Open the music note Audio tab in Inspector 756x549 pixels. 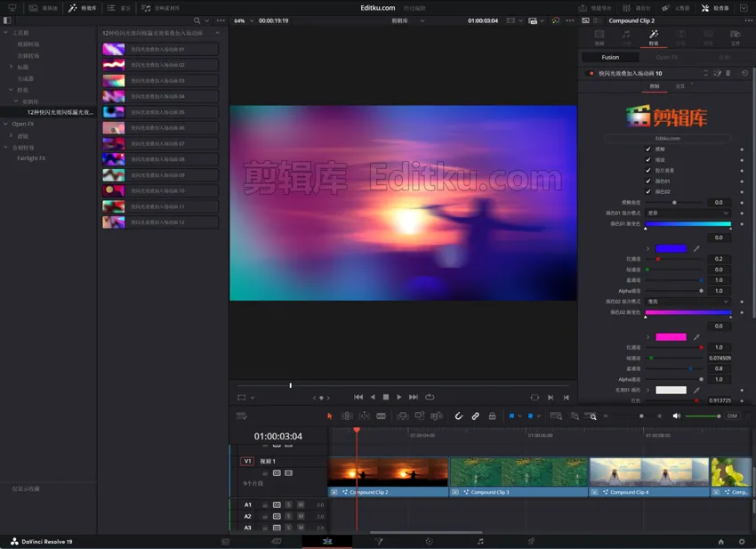point(626,37)
